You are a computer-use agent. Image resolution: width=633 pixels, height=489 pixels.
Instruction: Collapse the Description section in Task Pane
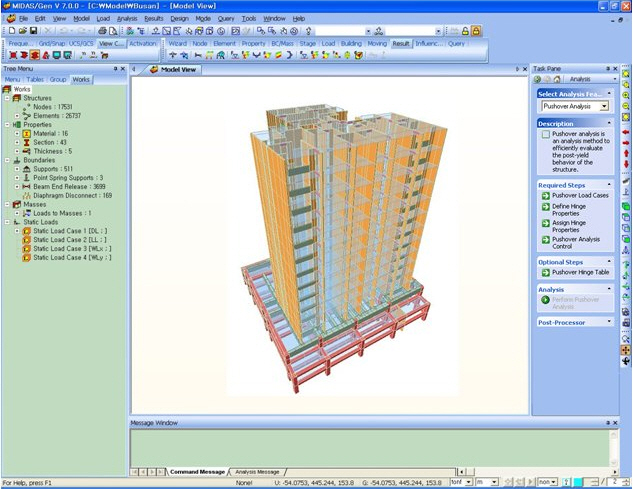click(x=610, y=123)
